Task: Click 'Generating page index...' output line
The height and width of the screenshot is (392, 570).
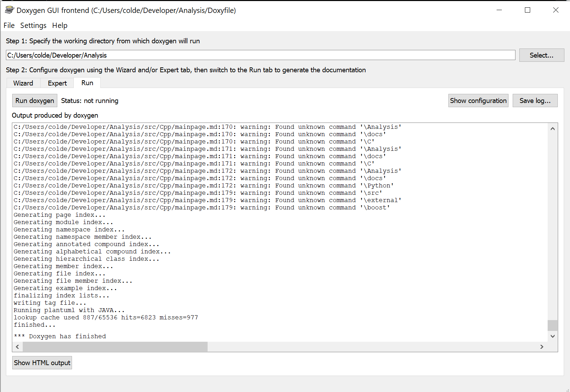Action: click(x=59, y=215)
